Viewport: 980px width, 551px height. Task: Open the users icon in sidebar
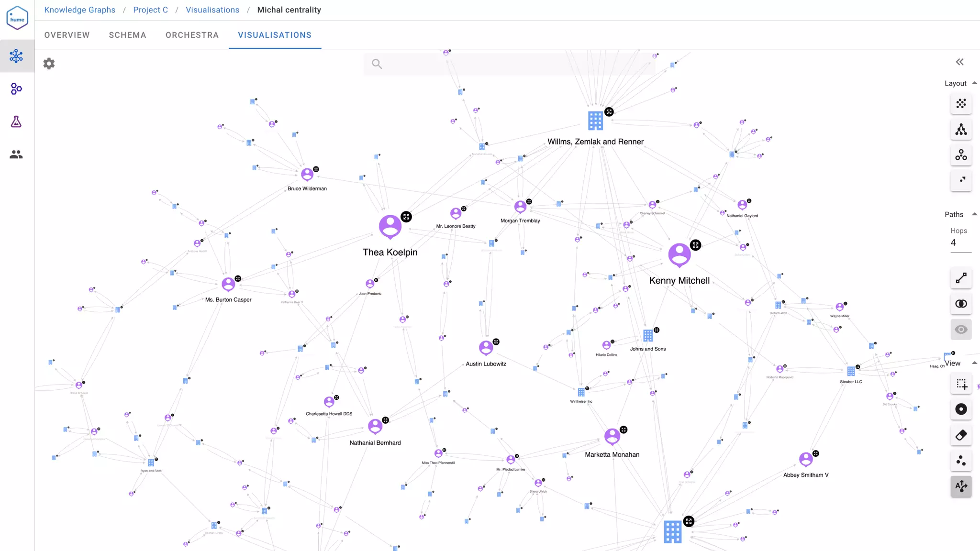pos(16,154)
